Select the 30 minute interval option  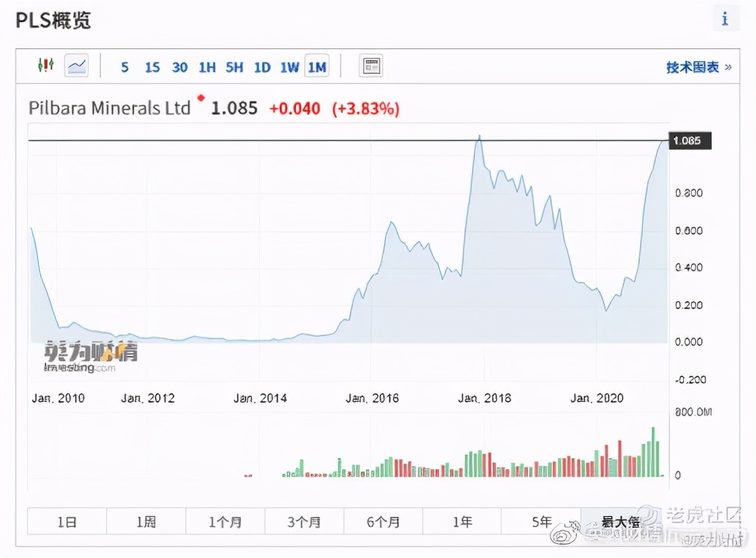(x=179, y=67)
